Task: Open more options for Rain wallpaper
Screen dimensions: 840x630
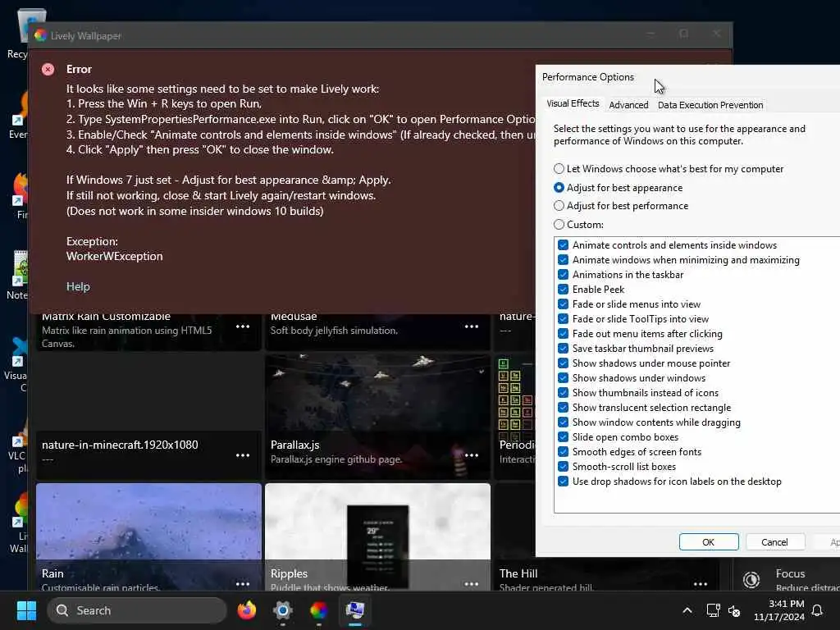Action: point(243,583)
